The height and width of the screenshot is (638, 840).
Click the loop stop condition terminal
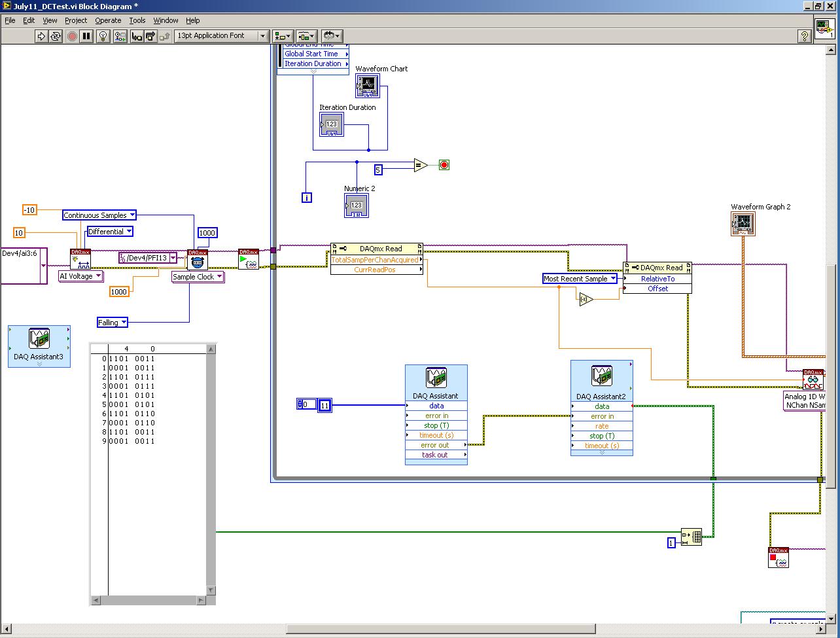(x=444, y=165)
